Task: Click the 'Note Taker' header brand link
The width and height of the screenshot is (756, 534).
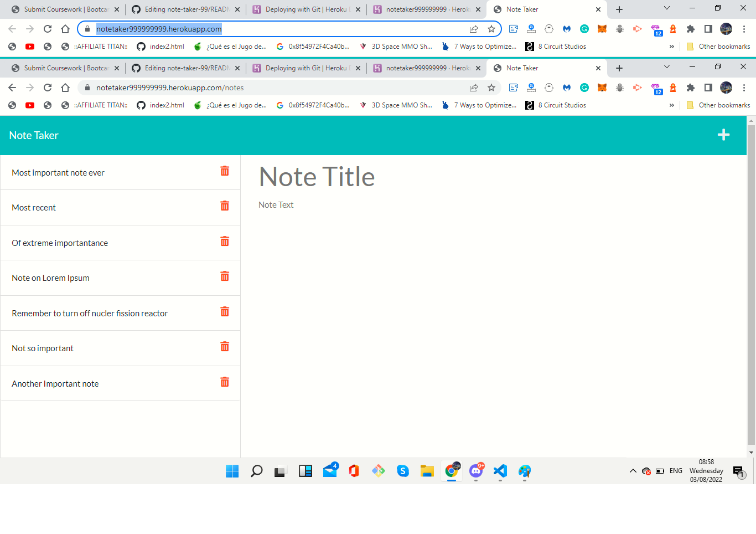Action: pyautogui.click(x=34, y=135)
